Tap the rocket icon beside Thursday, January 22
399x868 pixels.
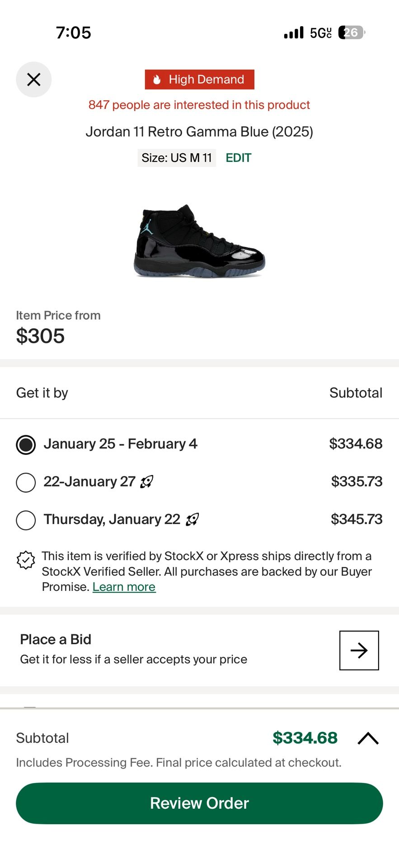(192, 519)
